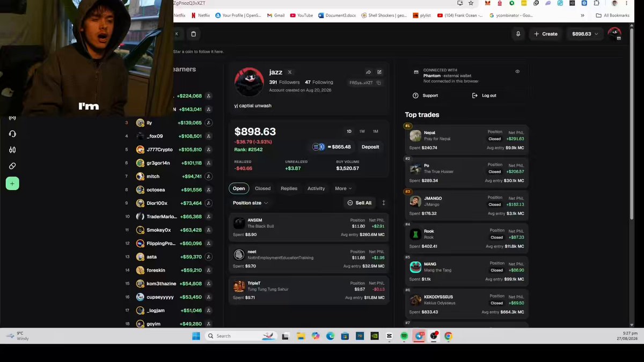Open the Activity tab
The image size is (644, 362).
(x=316, y=188)
